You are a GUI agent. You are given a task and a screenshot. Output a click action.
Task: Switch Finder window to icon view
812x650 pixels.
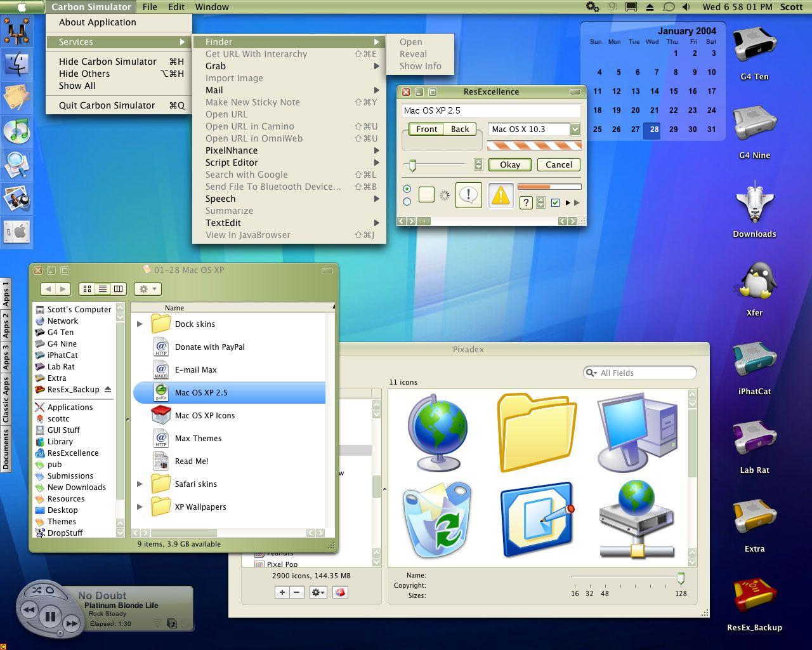(88, 289)
